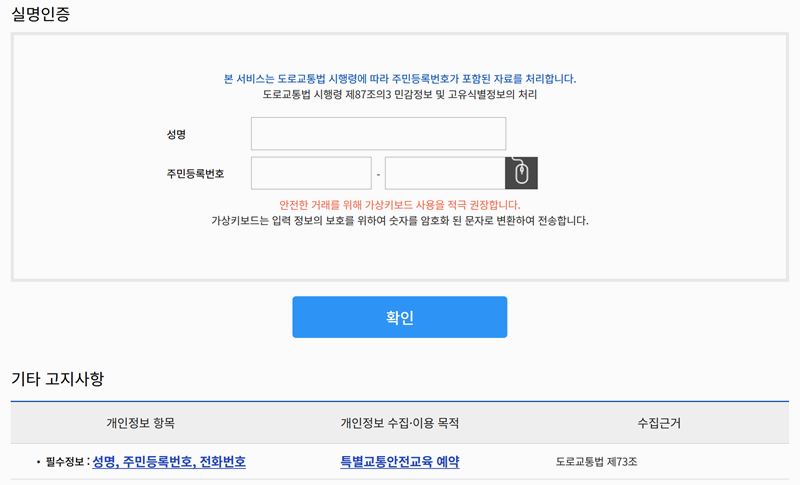Open the 특별교통안전교육 예약 link
The image size is (800, 485).
click(399, 462)
